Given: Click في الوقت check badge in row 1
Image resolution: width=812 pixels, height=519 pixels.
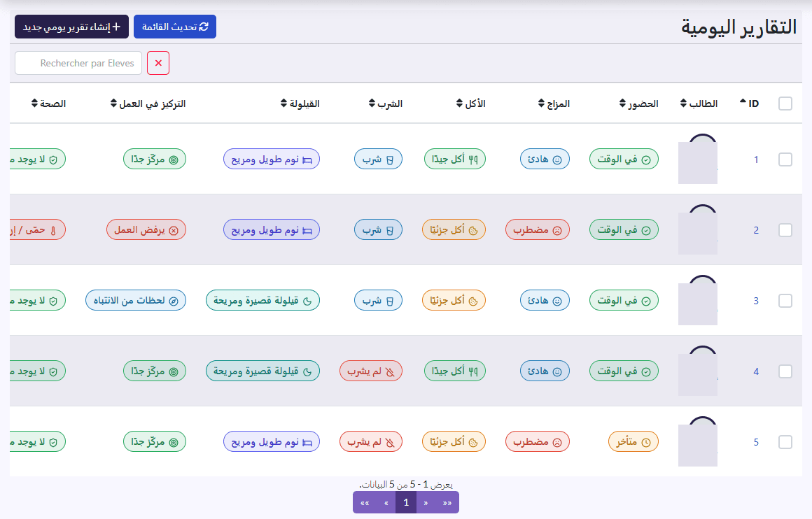Looking at the screenshot, I should pos(624,159).
